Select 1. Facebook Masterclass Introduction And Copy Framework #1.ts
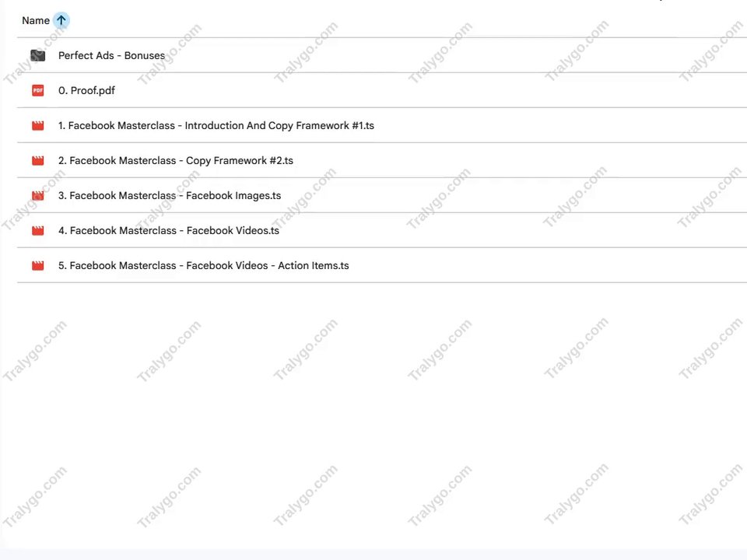Screen dimensions: 747x560 [216, 126]
